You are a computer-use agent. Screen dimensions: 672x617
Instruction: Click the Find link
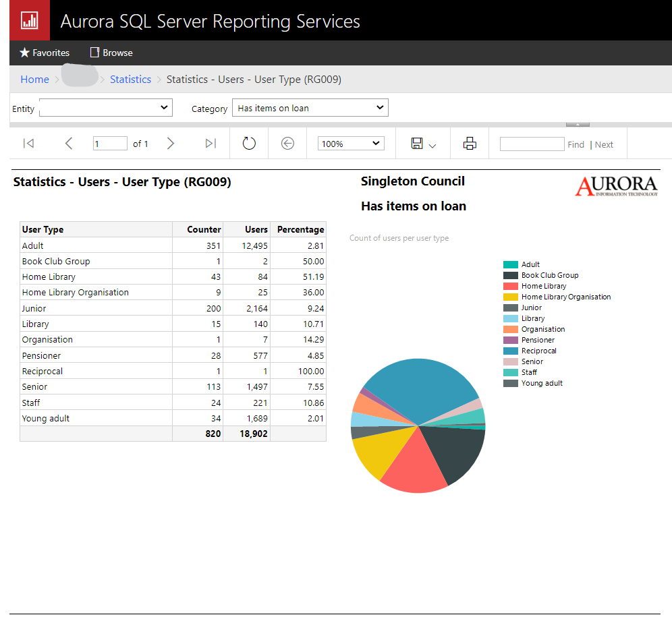[576, 145]
